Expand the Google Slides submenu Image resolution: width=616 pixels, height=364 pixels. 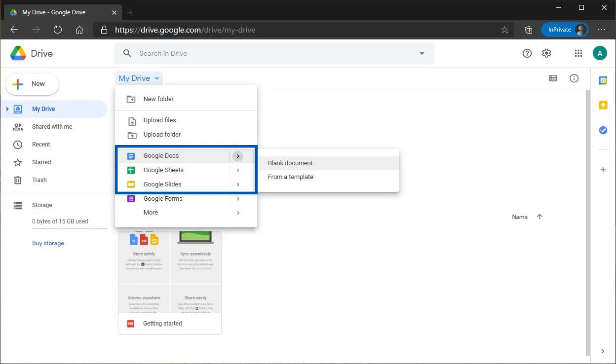click(238, 184)
